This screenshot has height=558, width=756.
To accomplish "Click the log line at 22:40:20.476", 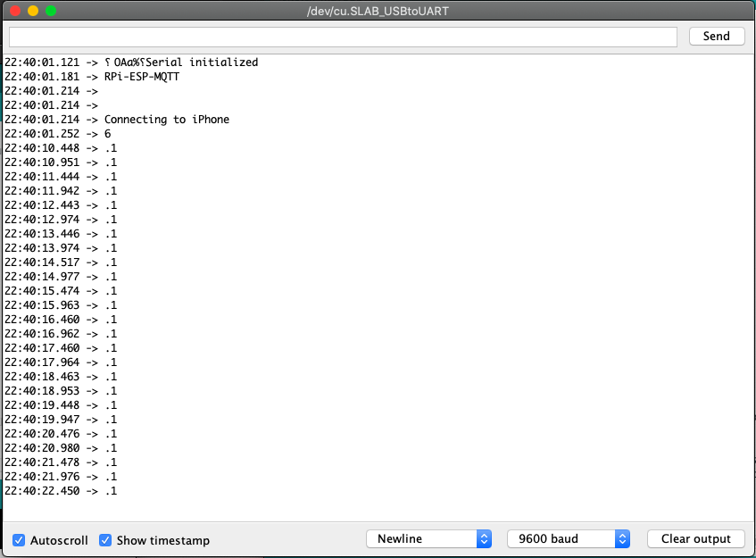I will coord(61,434).
